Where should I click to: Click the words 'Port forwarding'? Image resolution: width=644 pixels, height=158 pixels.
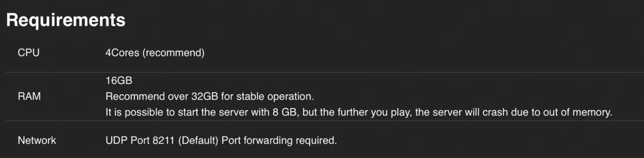pyautogui.click(x=257, y=140)
